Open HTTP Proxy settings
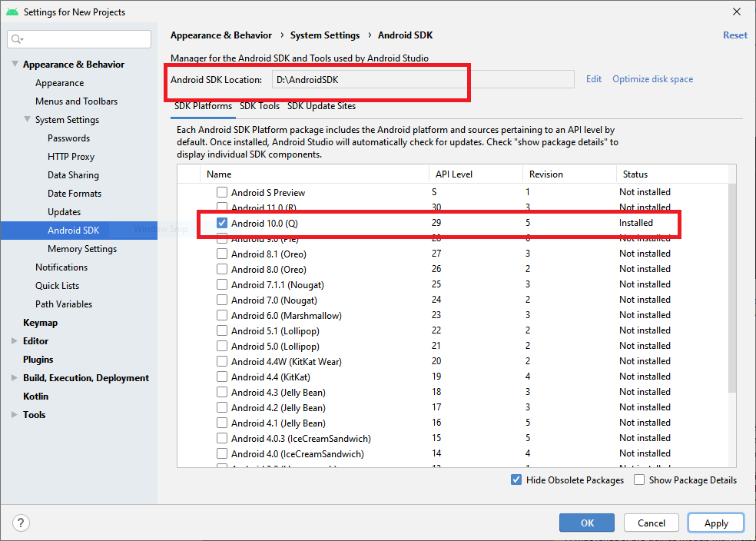The height and width of the screenshot is (541, 756). pyautogui.click(x=71, y=157)
